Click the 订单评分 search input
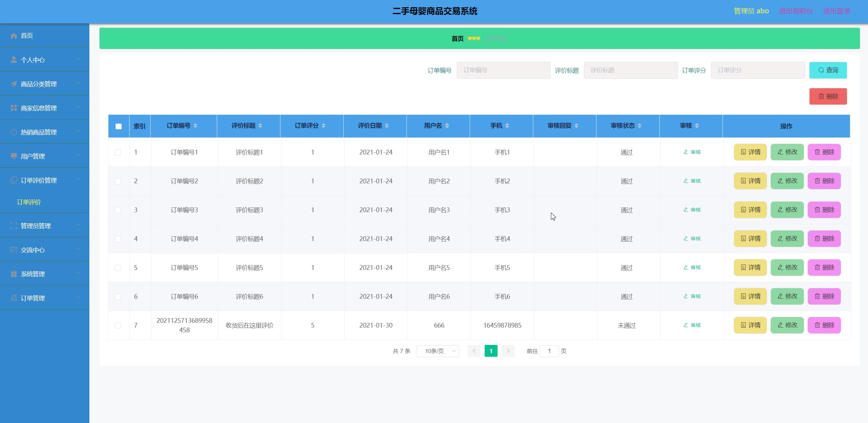The height and width of the screenshot is (423, 868). pyautogui.click(x=758, y=70)
